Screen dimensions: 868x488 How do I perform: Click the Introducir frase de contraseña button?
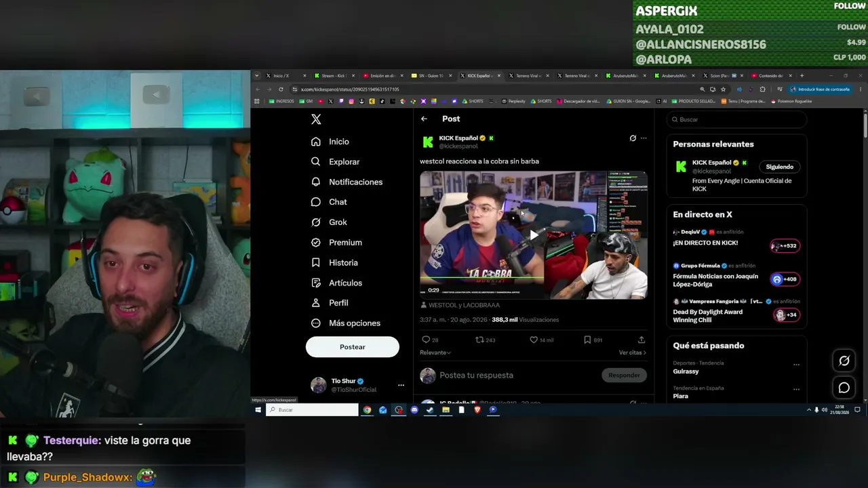[x=820, y=89]
